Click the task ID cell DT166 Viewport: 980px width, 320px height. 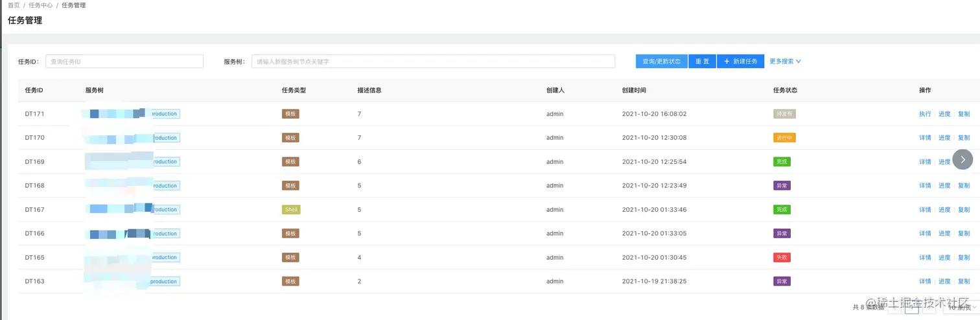(34, 234)
